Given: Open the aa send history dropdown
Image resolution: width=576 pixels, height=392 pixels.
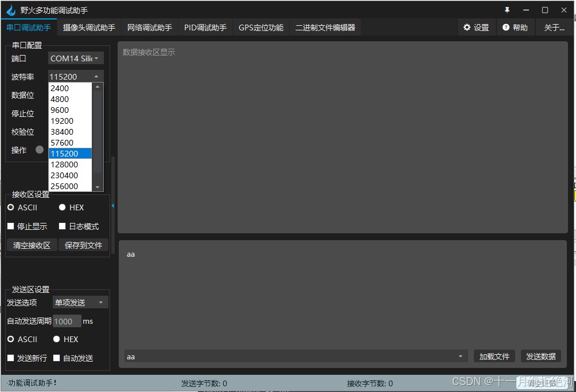Looking at the screenshot, I should [x=296, y=356].
